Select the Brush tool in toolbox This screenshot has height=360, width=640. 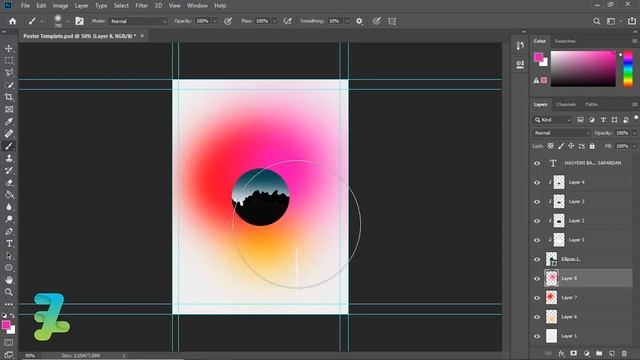(x=9, y=146)
